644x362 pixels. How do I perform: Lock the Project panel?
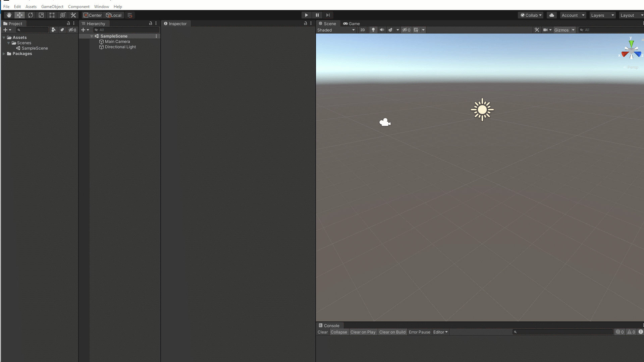point(68,23)
